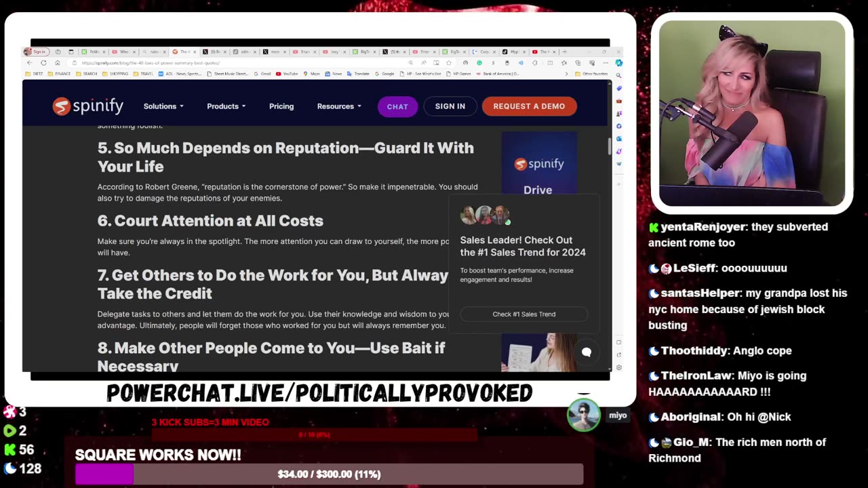Viewport: 868px width, 488px height.
Task: Click the page vertical scrollbar thumb
Action: point(609,146)
